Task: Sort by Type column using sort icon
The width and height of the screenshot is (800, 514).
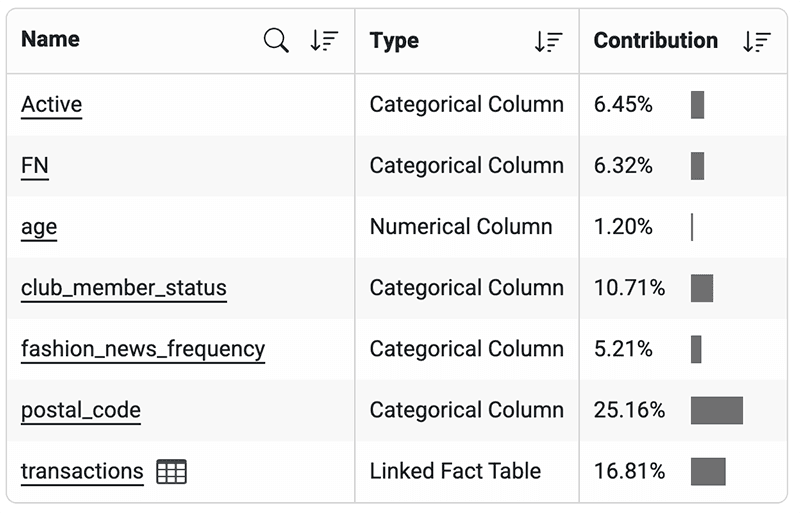Action: click(548, 41)
